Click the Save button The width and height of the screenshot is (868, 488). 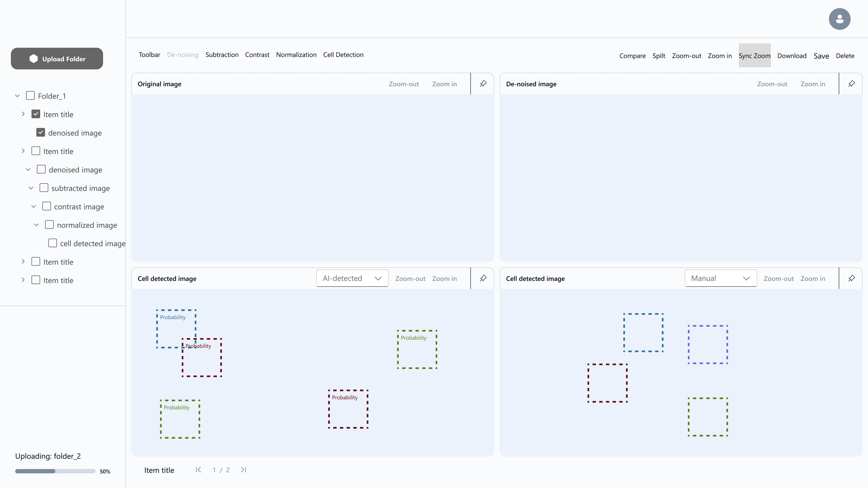(x=821, y=56)
